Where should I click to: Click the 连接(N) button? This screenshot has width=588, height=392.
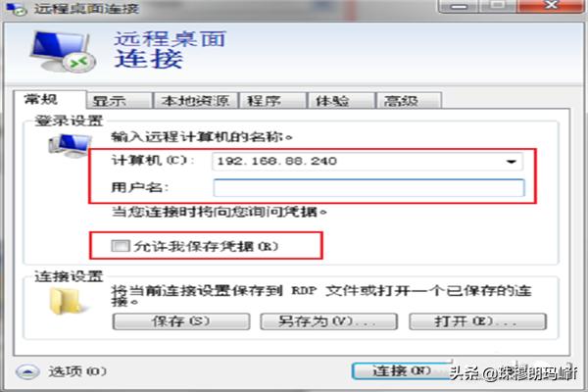click(402, 370)
